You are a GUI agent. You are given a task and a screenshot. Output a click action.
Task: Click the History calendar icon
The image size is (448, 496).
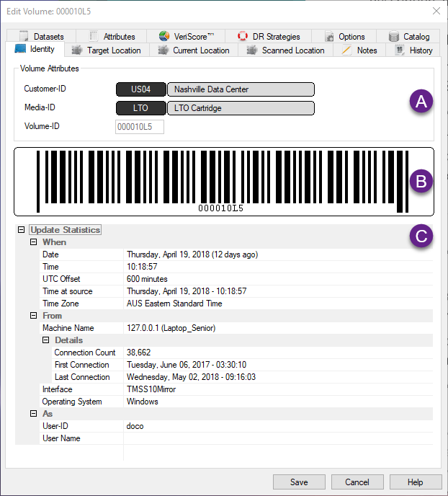pos(400,50)
